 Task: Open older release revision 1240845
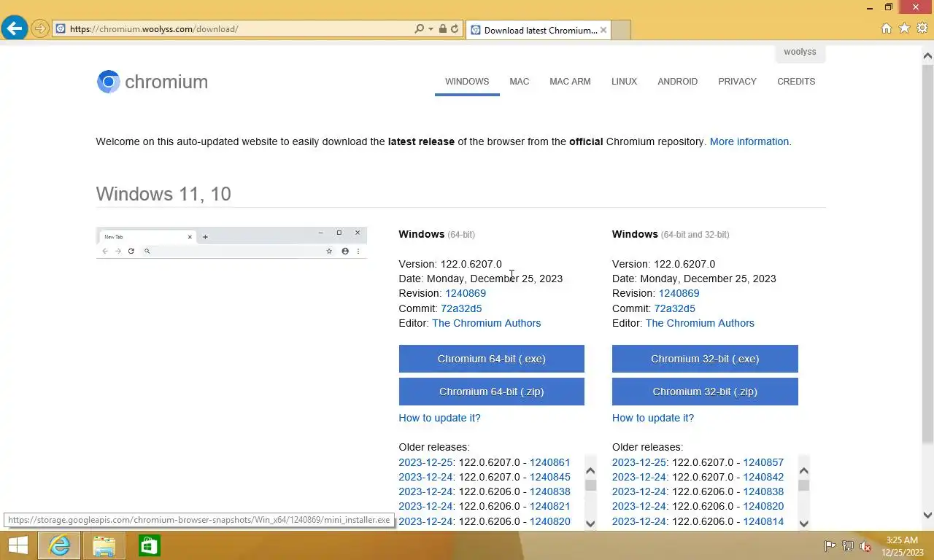tap(550, 477)
